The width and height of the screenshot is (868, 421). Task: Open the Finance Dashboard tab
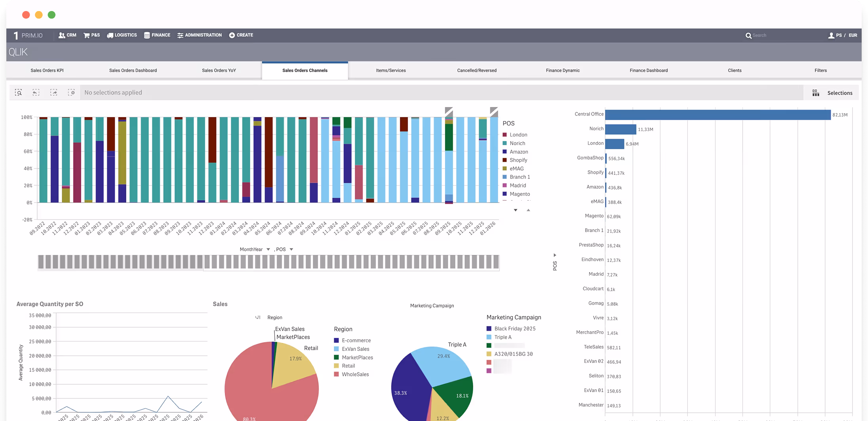[649, 70]
